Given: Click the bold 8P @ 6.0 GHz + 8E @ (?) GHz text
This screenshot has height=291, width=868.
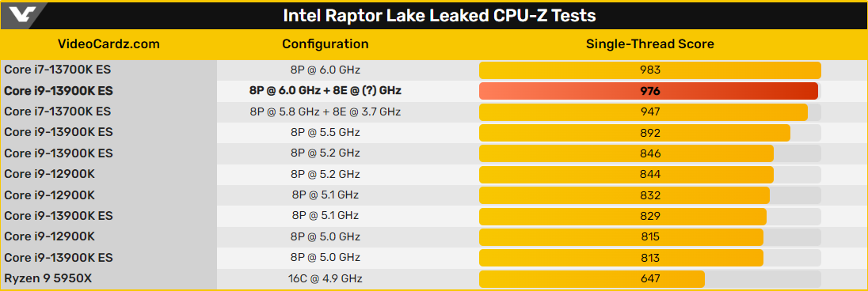Looking at the screenshot, I should tap(325, 91).
